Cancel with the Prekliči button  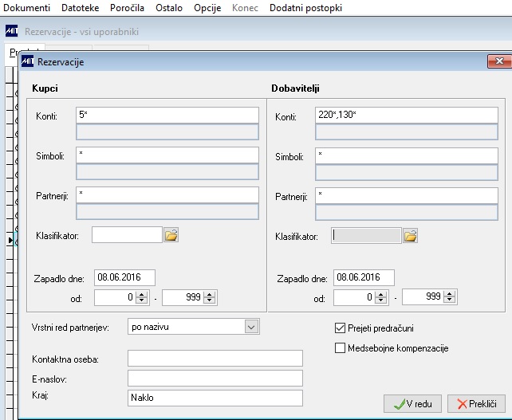pyautogui.click(x=476, y=404)
